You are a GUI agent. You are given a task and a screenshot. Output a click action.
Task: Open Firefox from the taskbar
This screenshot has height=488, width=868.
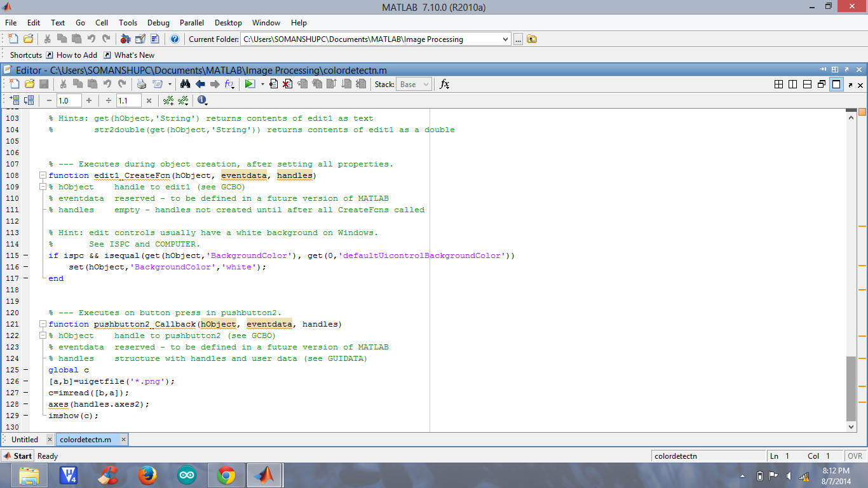point(147,475)
